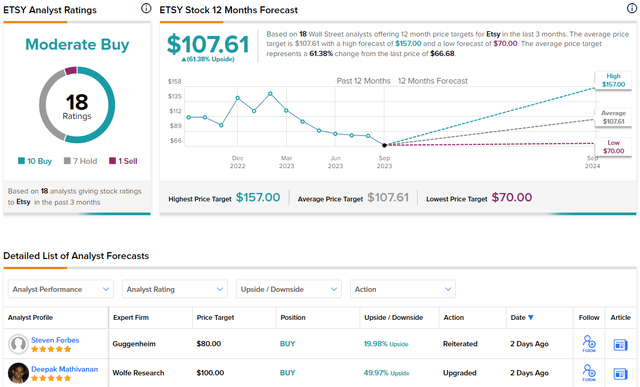Viewport: 640px width, 387px height.
Task: Open article icon in Steven Forbes row
Action: click(x=620, y=345)
